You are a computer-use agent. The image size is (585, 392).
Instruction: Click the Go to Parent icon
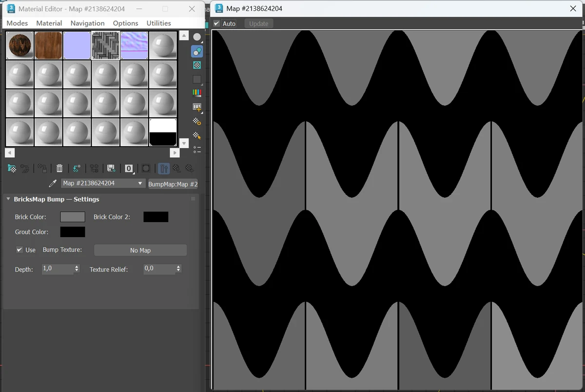tap(176, 168)
